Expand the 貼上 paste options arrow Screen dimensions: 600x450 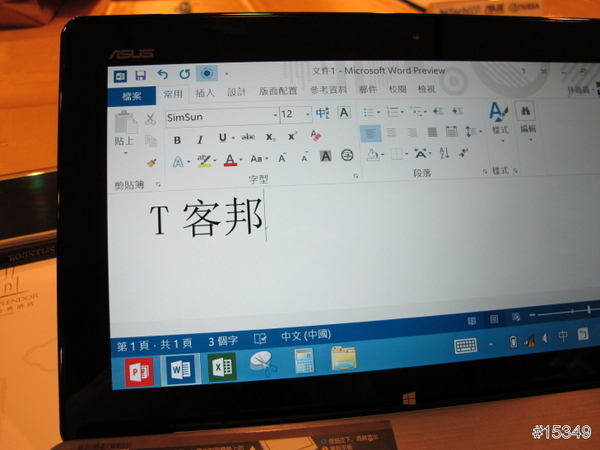126,153
